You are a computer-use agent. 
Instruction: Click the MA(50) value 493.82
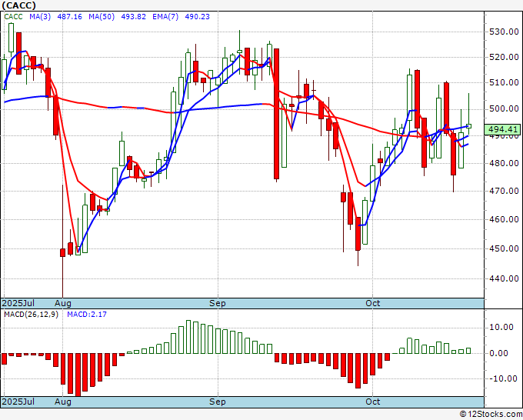click(x=133, y=17)
